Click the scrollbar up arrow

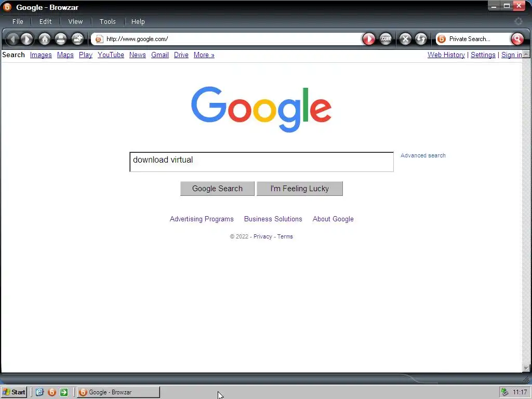[526, 54]
